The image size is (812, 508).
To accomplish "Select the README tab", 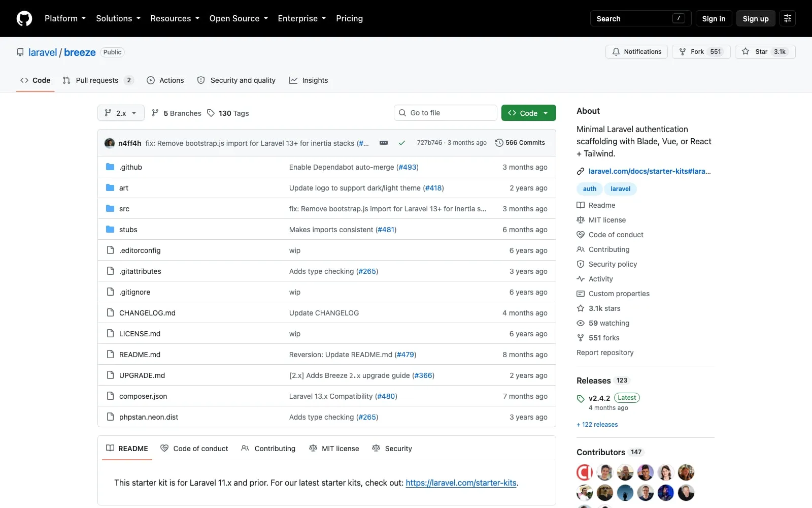I will coord(127,448).
